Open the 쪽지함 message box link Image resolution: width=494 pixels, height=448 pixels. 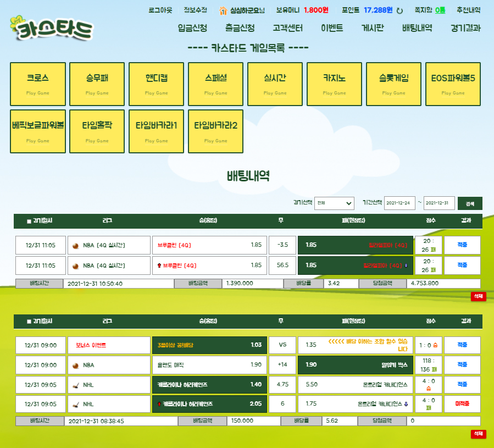click(x=430, y=10)
